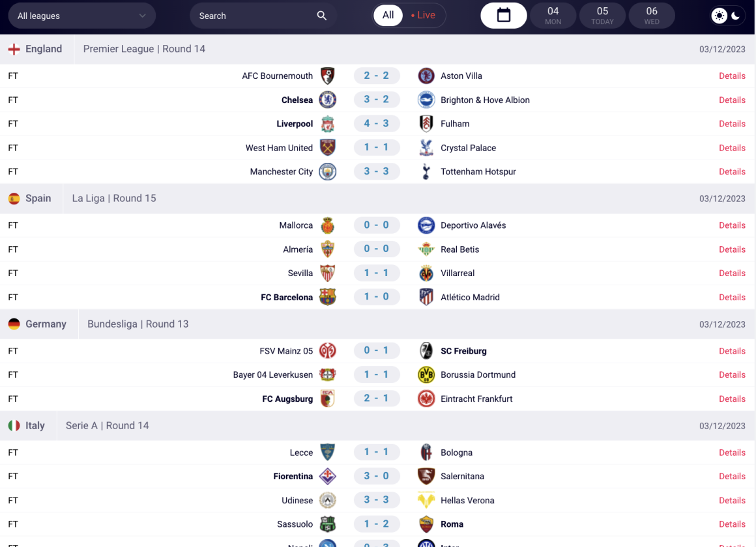Switch to light theme sun icon
The width and height of the screenshot is (756, 547).
[720, 16]
